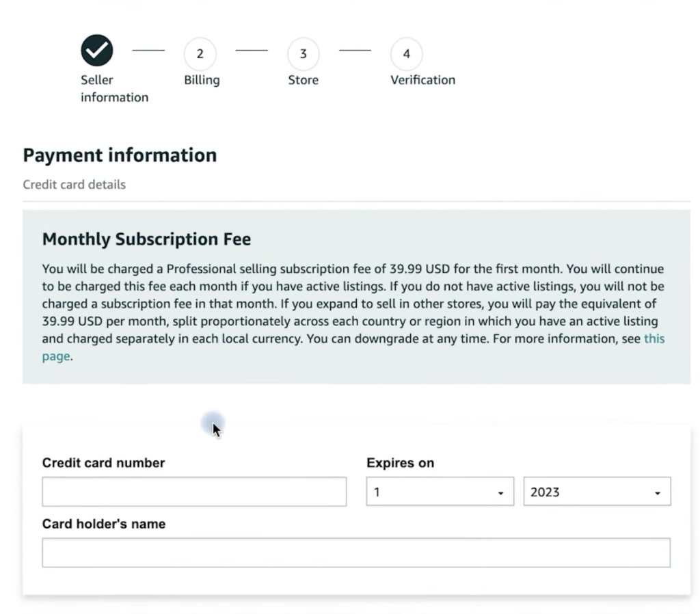
Task: Click the Seller information step label
Action: (x=114, y=88)
